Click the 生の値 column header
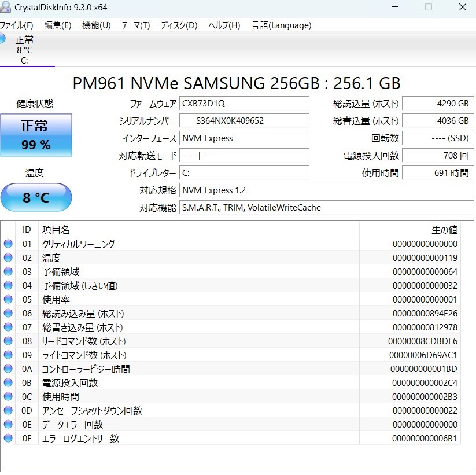476x475 pixels. pos(444,230)
